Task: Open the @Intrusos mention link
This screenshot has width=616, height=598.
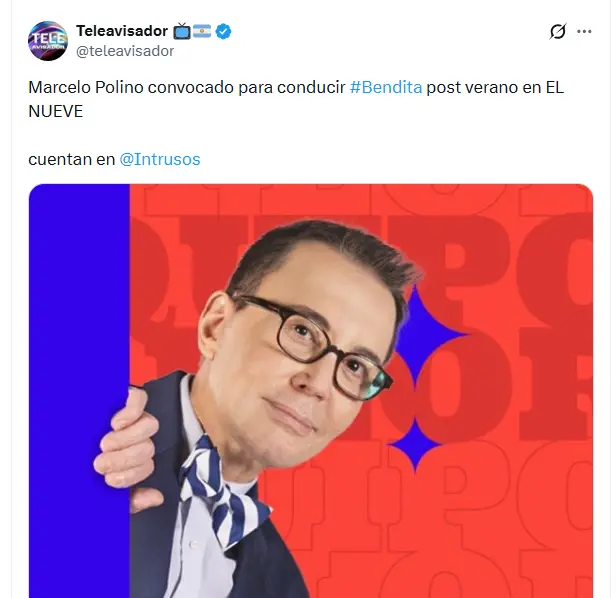Action: 160,159
